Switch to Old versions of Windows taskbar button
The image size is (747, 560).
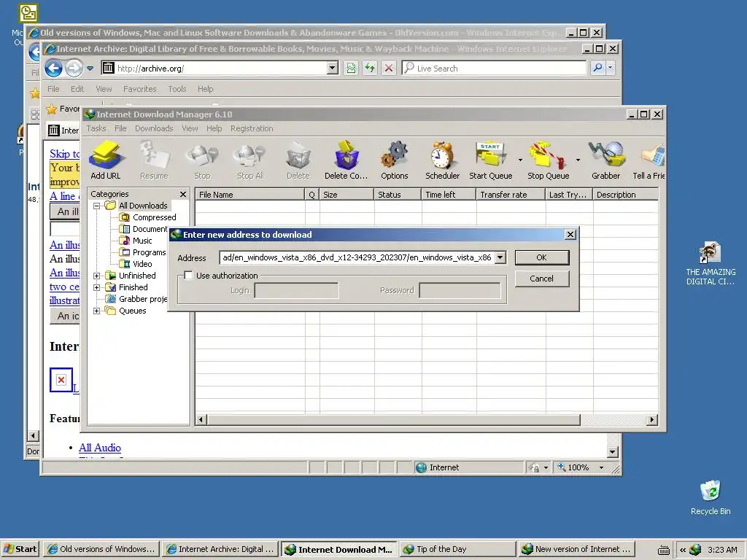pyautogui.click(x=101, y=549)
